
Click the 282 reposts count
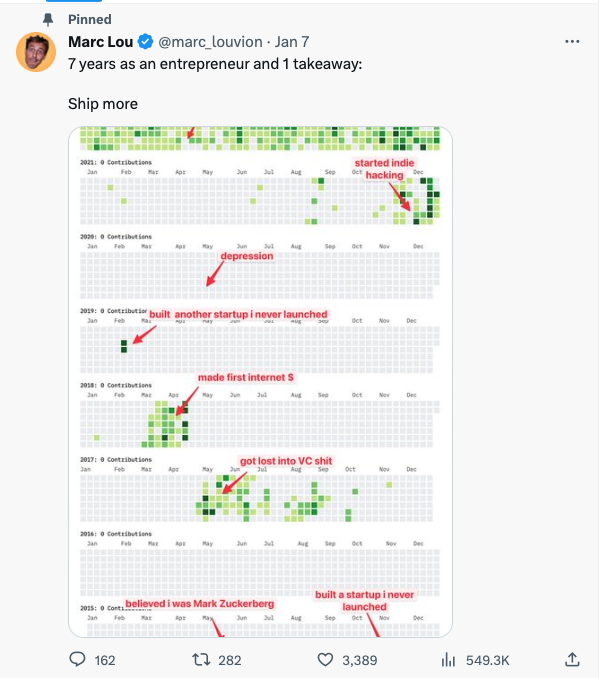point(230,660)
